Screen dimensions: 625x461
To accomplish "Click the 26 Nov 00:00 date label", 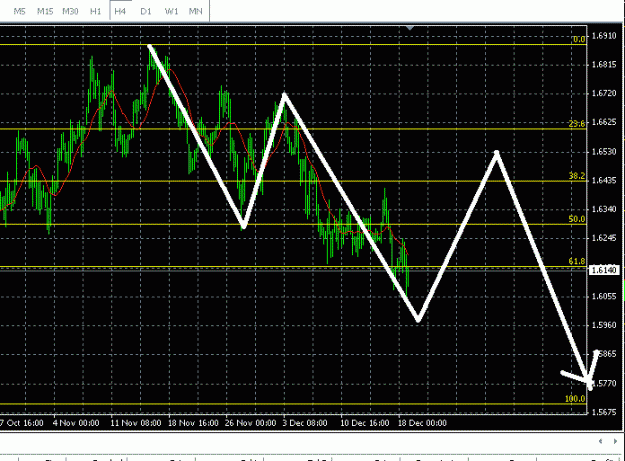I will 250,423.
